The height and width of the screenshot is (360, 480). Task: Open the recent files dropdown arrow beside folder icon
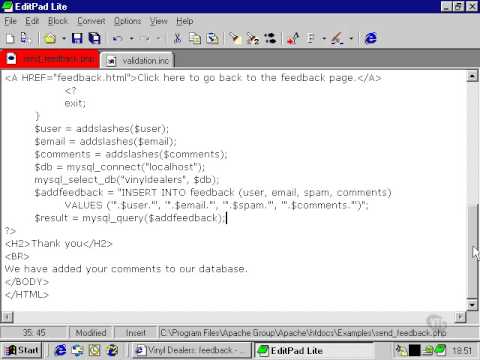click(63, 39)
